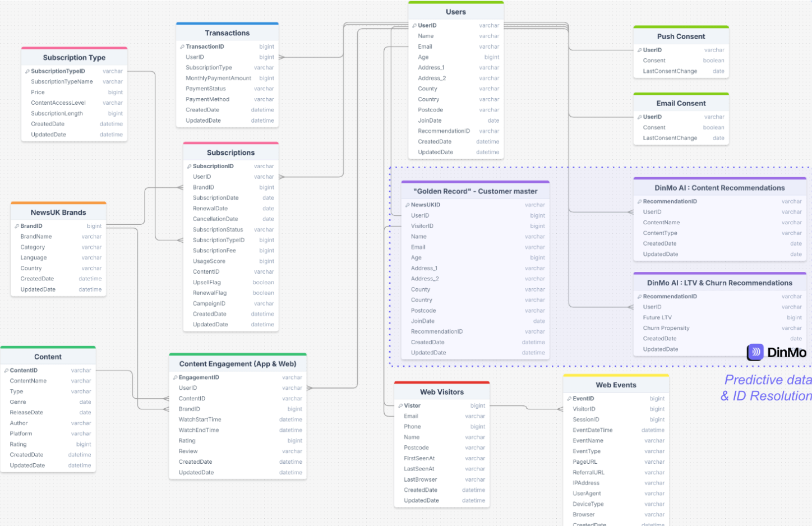Click the key icon next to UserID in Users table
The height and width of the screenshot is (526, 812).
click(414, 25)
